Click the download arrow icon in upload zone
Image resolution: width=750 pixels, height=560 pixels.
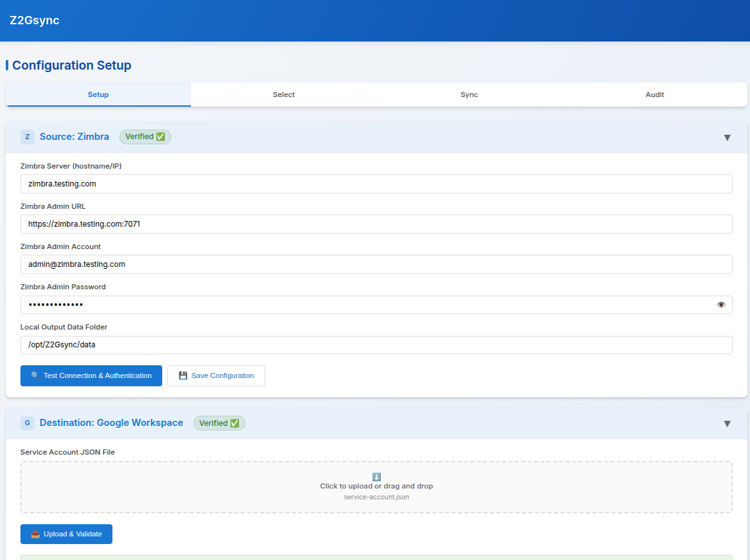pyautogui.click(x=376, y=476)
